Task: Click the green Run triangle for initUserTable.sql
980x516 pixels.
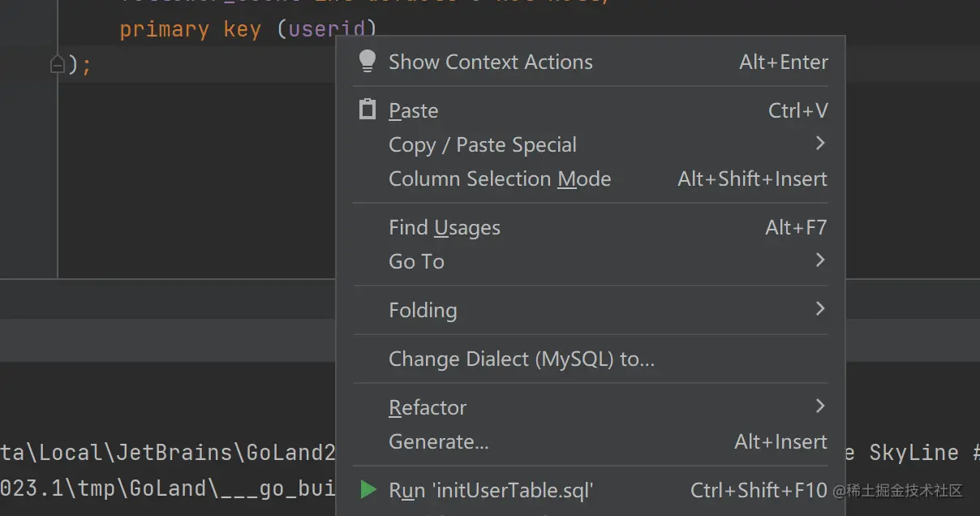Action: pos(368,489)
